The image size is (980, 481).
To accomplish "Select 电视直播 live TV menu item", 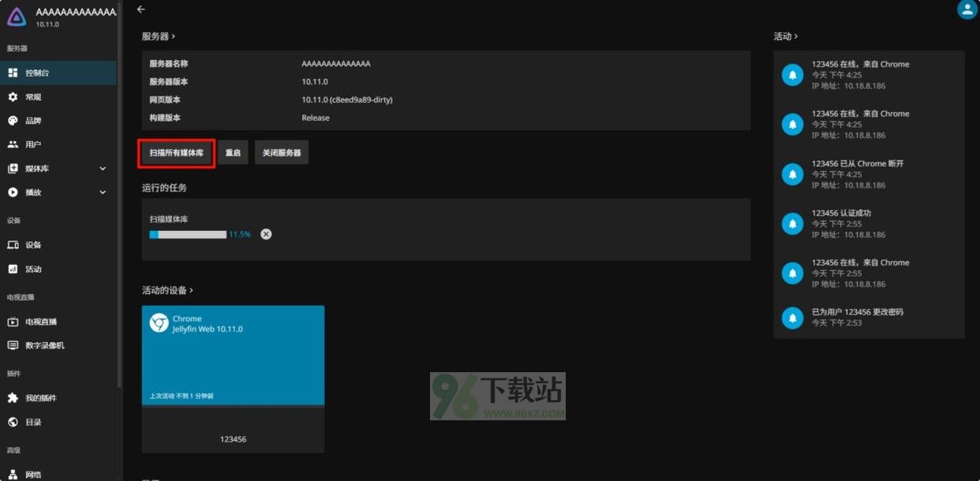I will click(x=41, y=322).
